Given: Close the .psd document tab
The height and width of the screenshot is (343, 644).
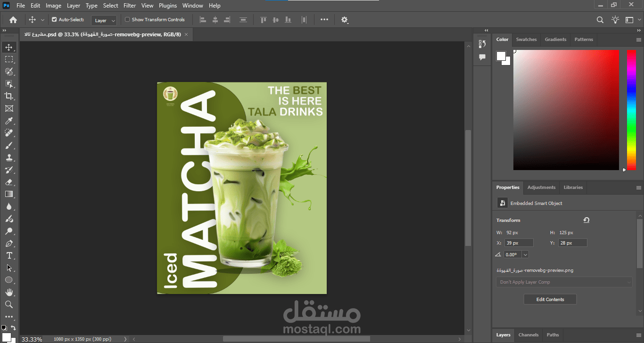Looking at the screenshot, I should click(x=186, y=34).
